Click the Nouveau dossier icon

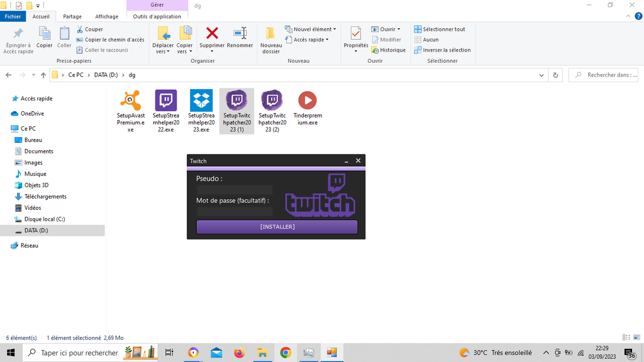coord(270,33)
